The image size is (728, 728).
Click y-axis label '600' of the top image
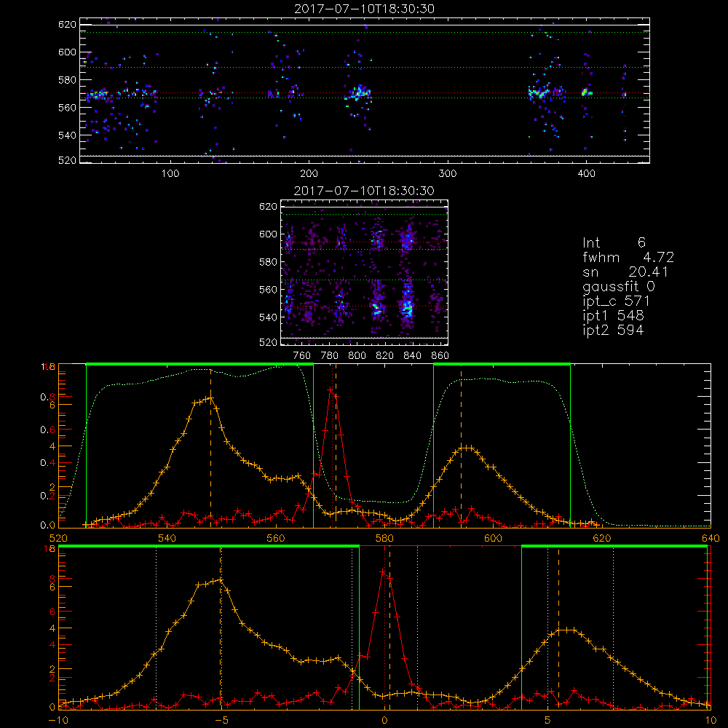(67, 52)
